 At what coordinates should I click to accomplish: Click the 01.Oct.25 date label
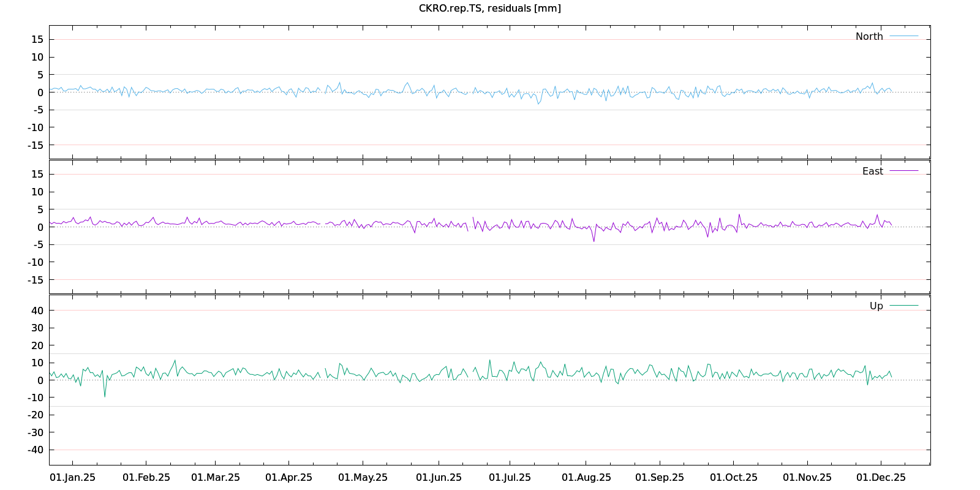733,477
